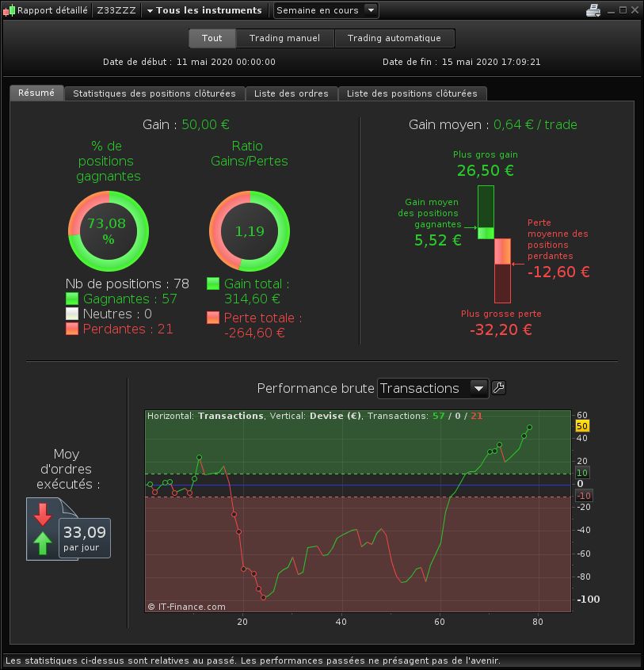Open the Transactions performance dropdown
Image resolution: width=644 pixels, height=670 pixels.
[433, 388]
